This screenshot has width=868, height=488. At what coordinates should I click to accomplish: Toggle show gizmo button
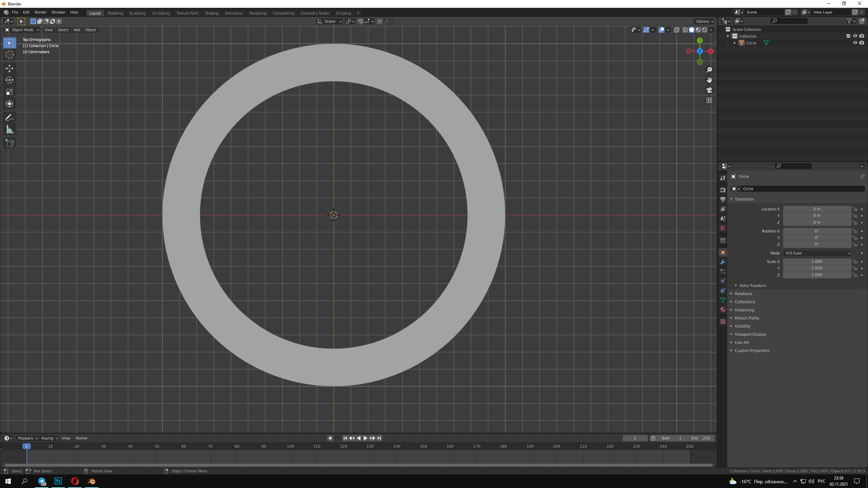pos(646,30)
